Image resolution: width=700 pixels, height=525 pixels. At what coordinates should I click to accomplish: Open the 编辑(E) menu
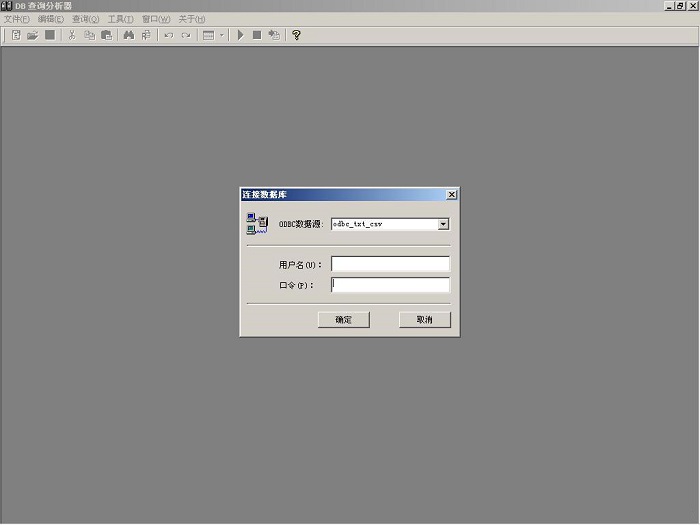tap(50, 19)
